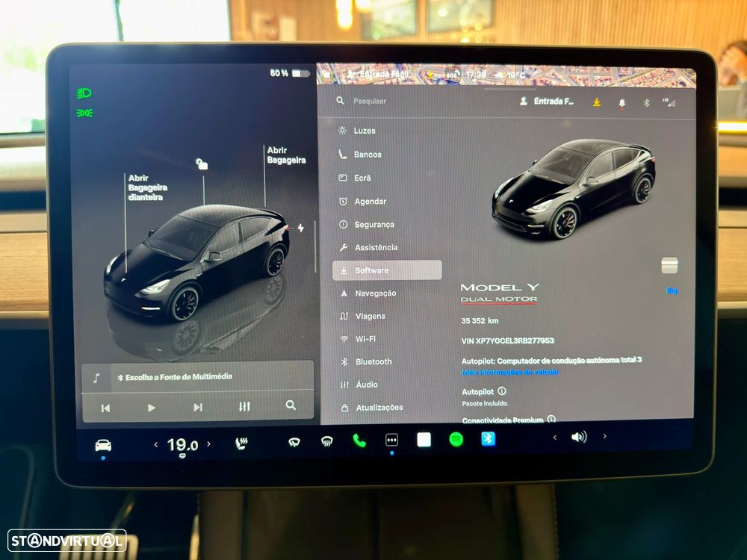Tap the yellow software download icon
Image resolution: width=747 pixels, height=560 pixels.
coord(596,102)
